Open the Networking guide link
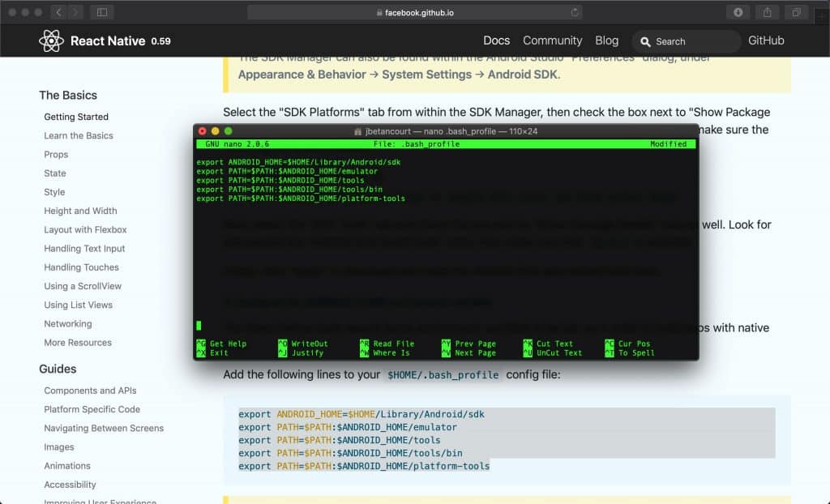The height and width of the screenshot is (504, 830). pos(67,323)
